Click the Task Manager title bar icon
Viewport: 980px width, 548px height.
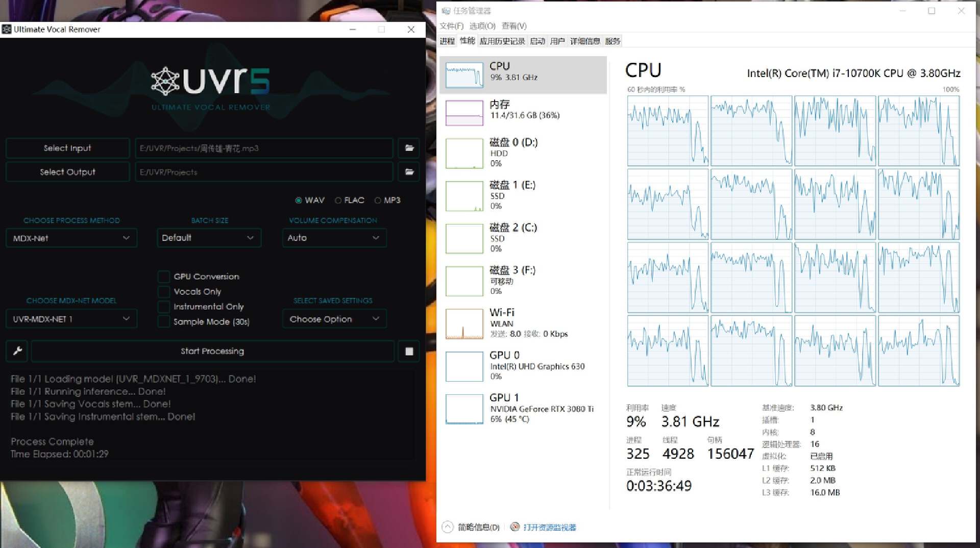(446, 11)
